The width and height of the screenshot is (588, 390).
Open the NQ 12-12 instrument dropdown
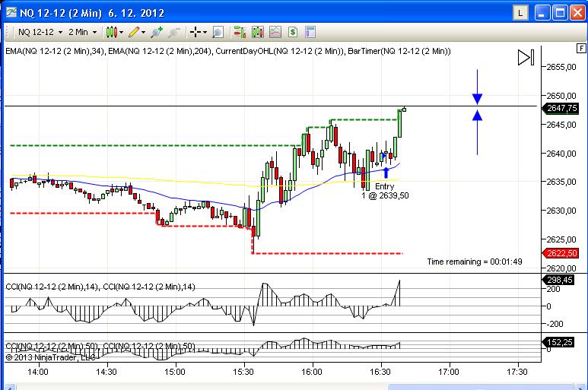pyautogui.click(x=40, y=32)
